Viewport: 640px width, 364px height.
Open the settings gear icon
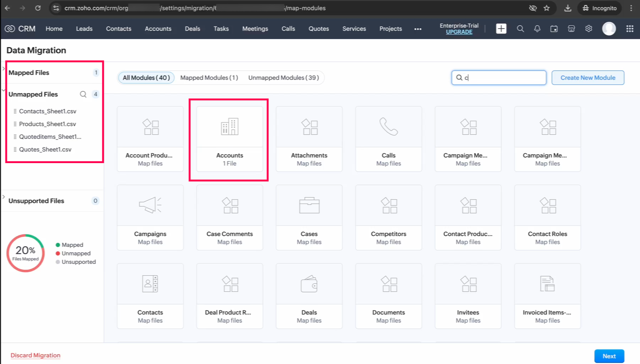click(588, 29)
